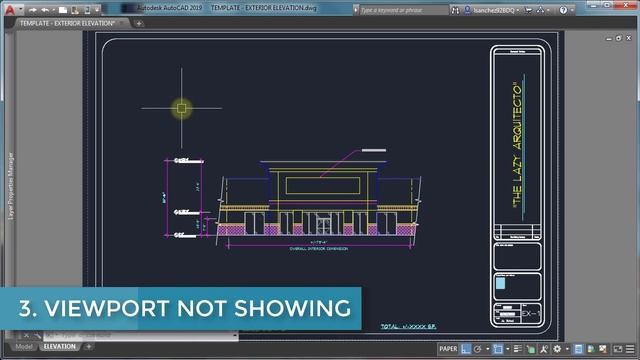Close the command line with X

[x=26, y=336]
